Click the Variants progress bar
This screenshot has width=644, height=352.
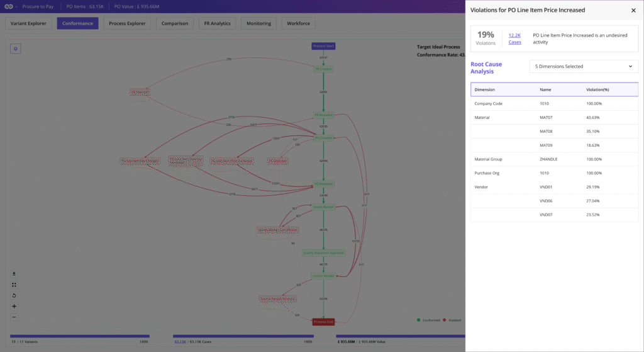tap(80, 336)
